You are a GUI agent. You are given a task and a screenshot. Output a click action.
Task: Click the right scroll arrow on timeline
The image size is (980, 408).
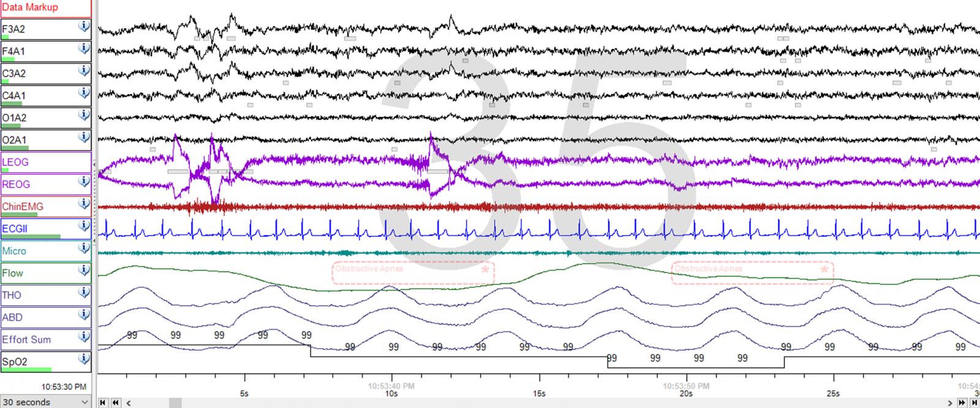pyautogui.click(x=950, y=402)
